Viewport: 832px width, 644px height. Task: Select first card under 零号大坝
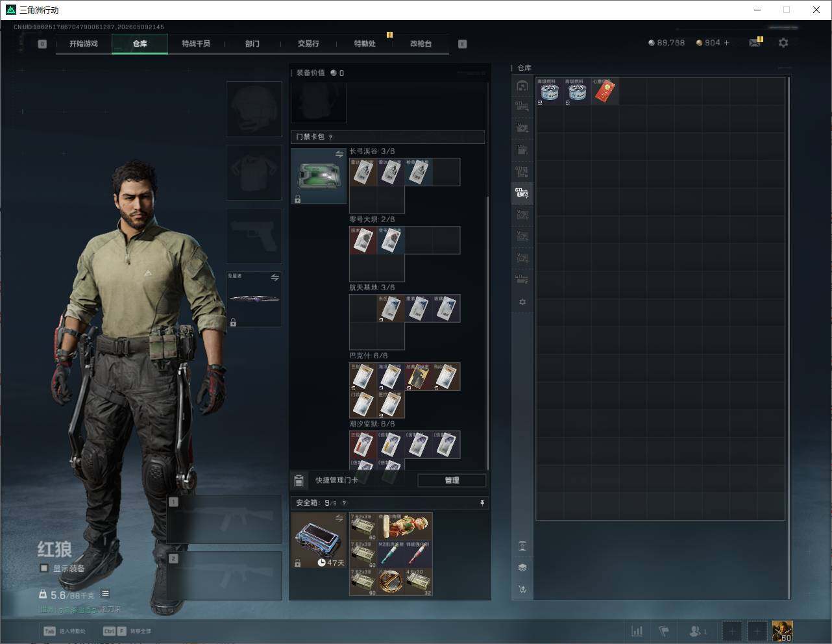363,240
